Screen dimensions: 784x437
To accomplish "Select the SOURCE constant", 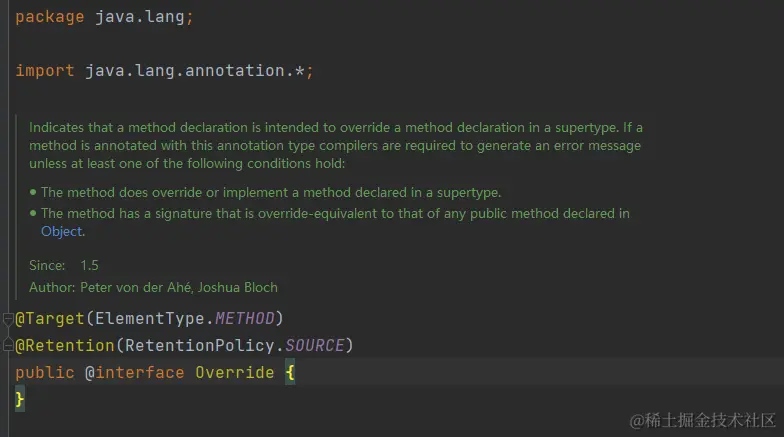I will tap(314, 346).
